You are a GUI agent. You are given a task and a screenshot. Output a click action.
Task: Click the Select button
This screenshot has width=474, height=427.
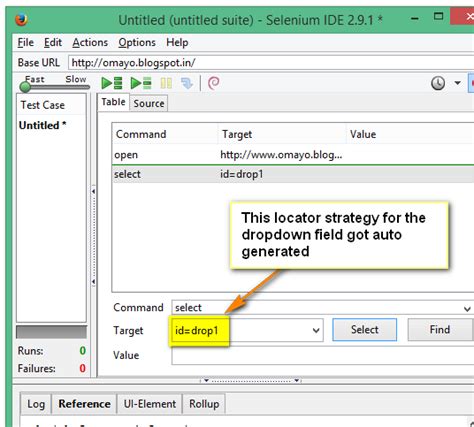click(x=364, y=330)
